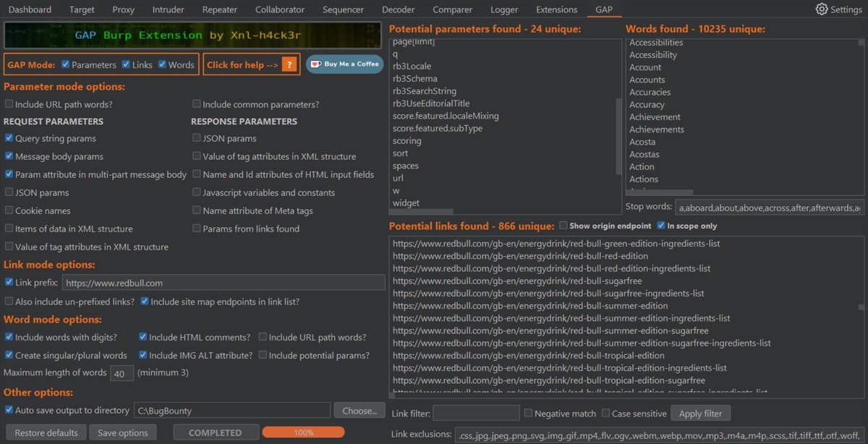This screenshot has height=444, width=868.
Task: Select parameter rb3SearchString in list
Action: [x=425, y=91]
